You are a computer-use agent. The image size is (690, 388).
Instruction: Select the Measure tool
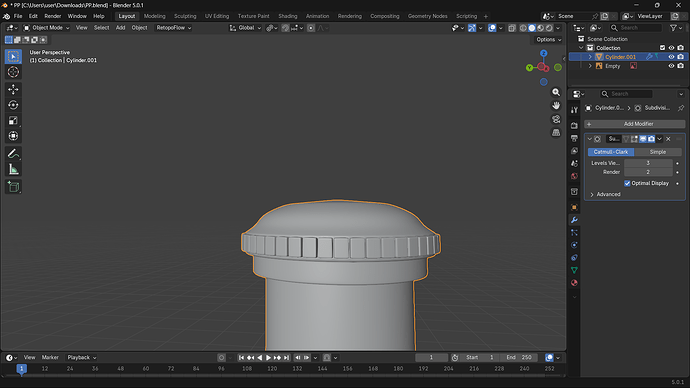point(13,169)
